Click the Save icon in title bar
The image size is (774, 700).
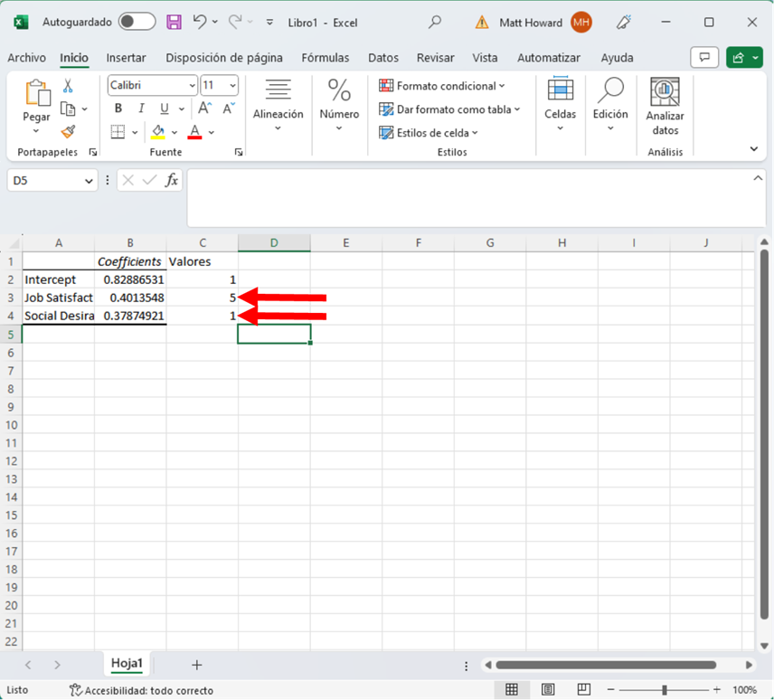[x=175, y=22]
